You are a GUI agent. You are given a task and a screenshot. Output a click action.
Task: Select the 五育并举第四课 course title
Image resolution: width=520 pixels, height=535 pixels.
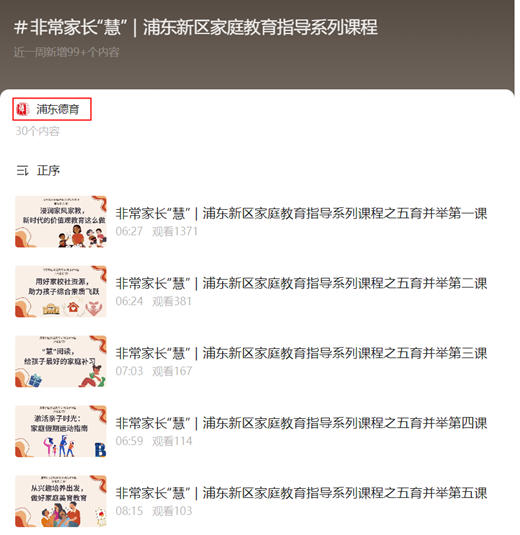point(301,423)
